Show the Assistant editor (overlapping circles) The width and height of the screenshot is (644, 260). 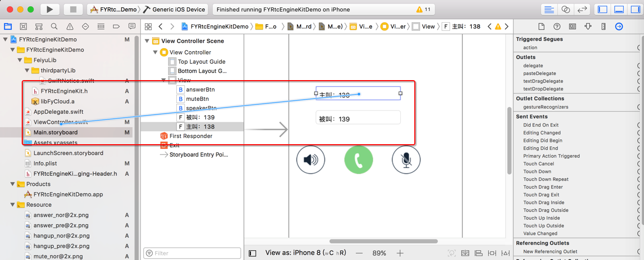click(565, 9)
